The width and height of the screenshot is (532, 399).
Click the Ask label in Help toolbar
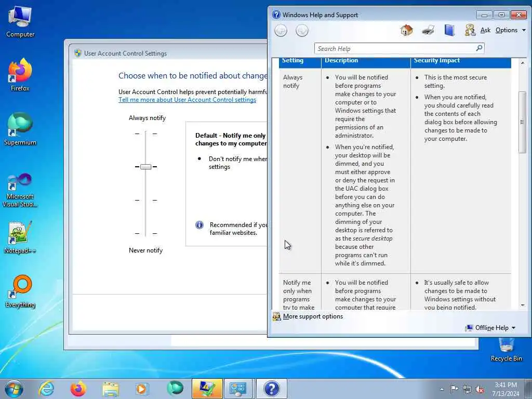click(x=485, y=30)
